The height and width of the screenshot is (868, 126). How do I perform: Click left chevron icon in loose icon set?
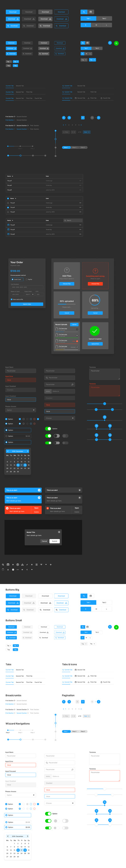pos(27,569)
